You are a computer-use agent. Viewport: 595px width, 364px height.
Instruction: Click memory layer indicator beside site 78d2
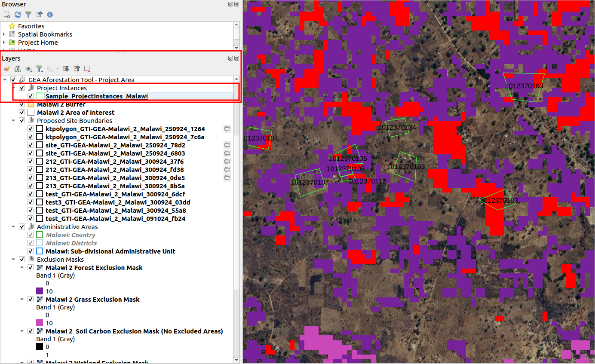tap(227, 145)
